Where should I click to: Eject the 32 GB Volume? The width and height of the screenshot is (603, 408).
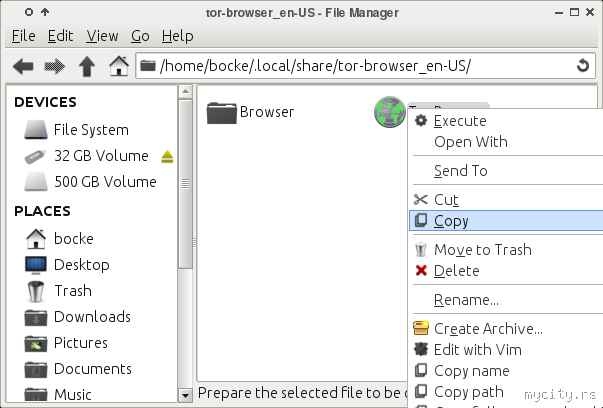click(168, 156)
